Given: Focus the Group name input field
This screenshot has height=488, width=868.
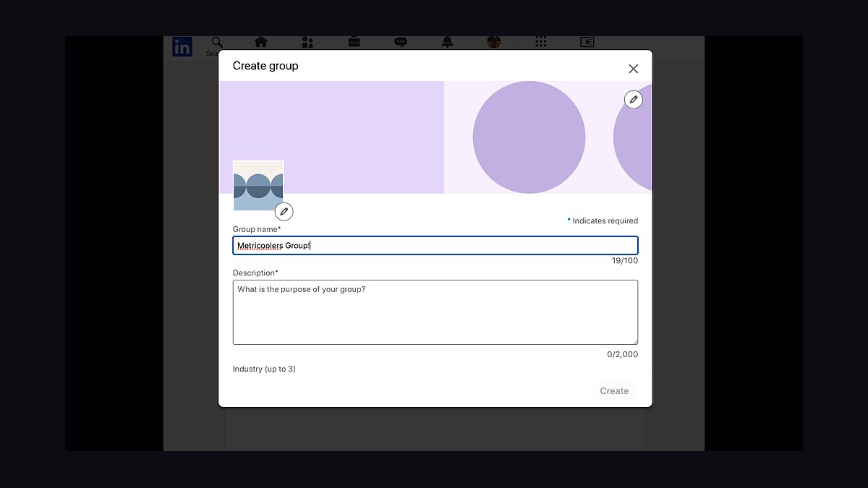Looking at the screenshot, I should point(435,246).
